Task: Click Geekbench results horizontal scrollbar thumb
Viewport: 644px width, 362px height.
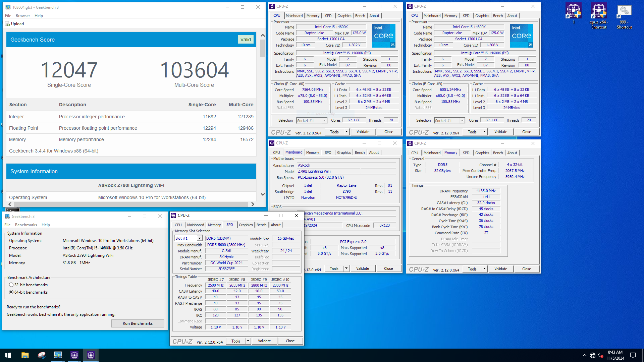Action: pyautogui.click(x=131, y=204)
